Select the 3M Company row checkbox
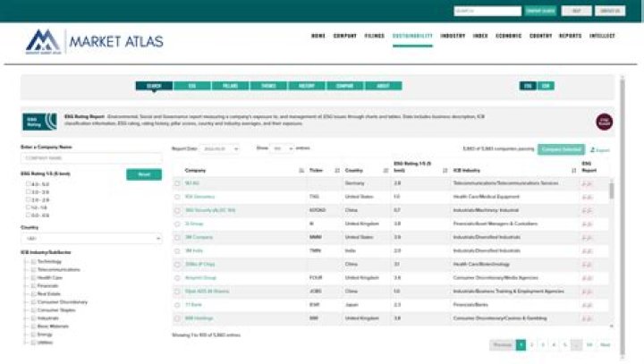This screenshot has height=364, width=644. 177,238
